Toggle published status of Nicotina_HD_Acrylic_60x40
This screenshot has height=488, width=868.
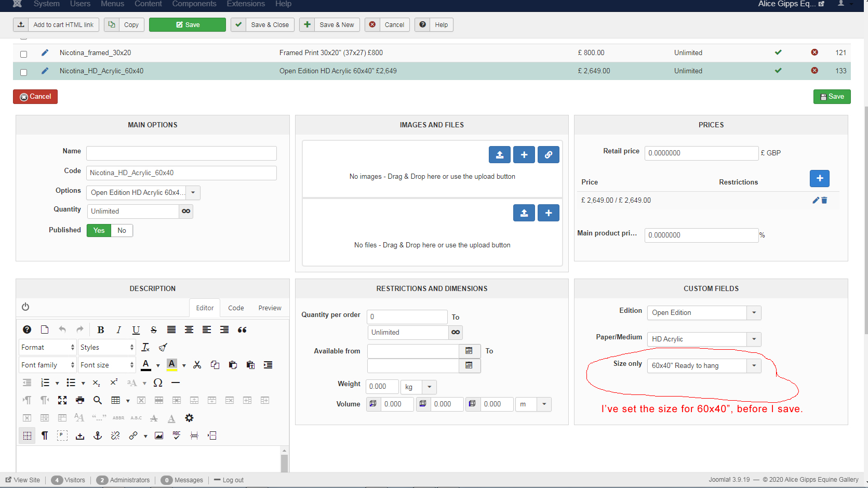point(778,71)
